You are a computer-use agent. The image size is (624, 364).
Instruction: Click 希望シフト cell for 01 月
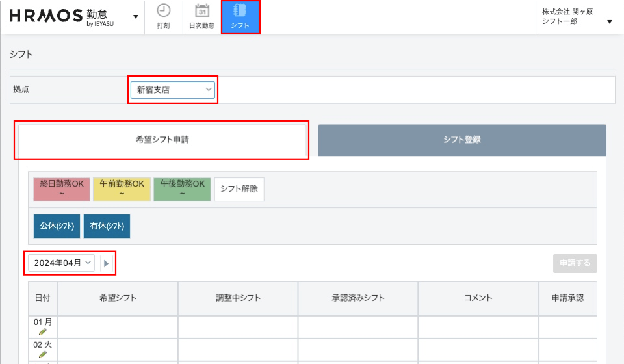tap(118, 327)
